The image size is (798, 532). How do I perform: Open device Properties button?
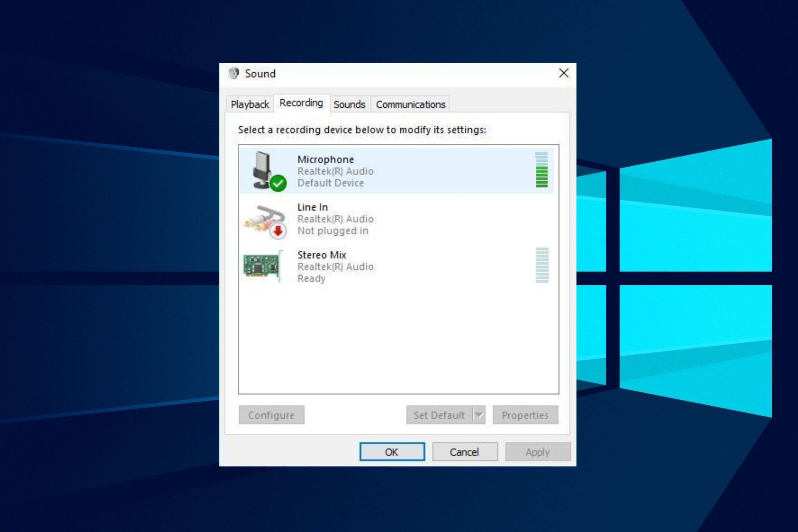point(525,415)
